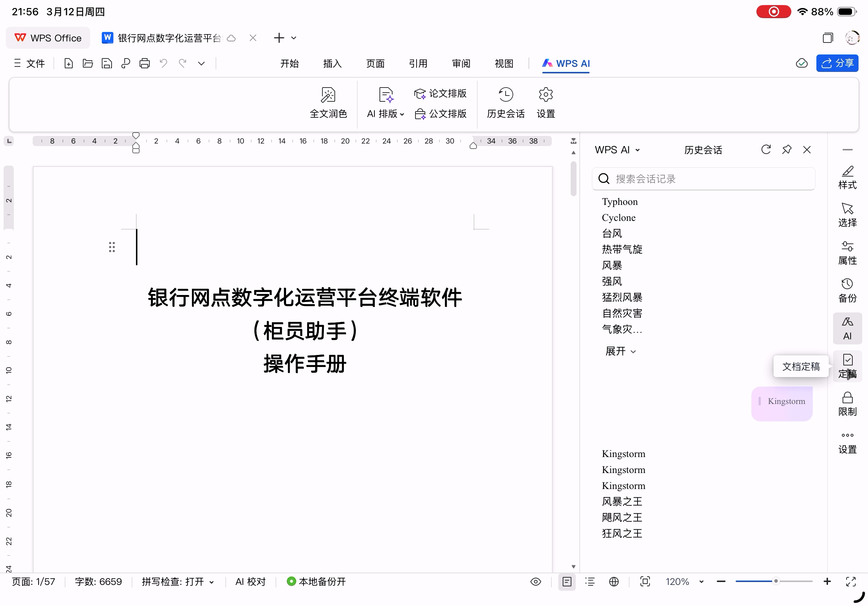Click the print icon in toolbar

[x=144, y=64]
